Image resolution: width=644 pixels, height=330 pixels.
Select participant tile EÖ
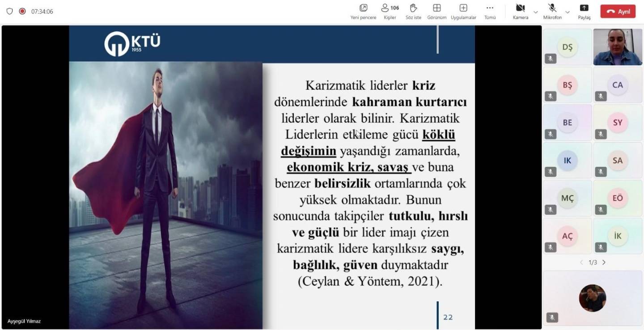coord(618,198)
